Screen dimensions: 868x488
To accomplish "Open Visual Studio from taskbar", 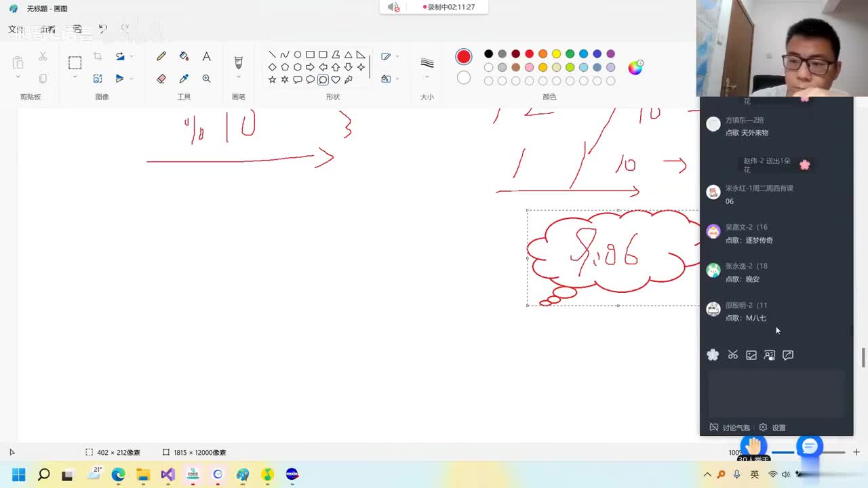I will pos(168,474).
